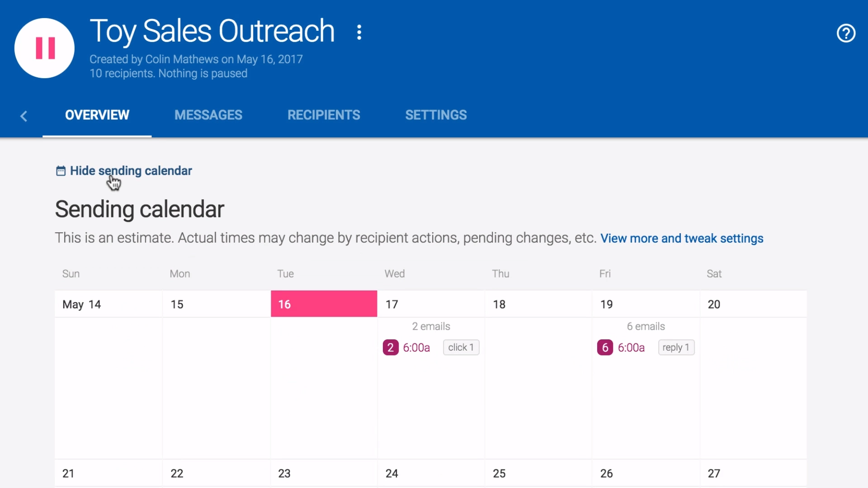Click the Sending calendar heading
868x488 pixels.
pyautogui.click(x=140, y=209)
